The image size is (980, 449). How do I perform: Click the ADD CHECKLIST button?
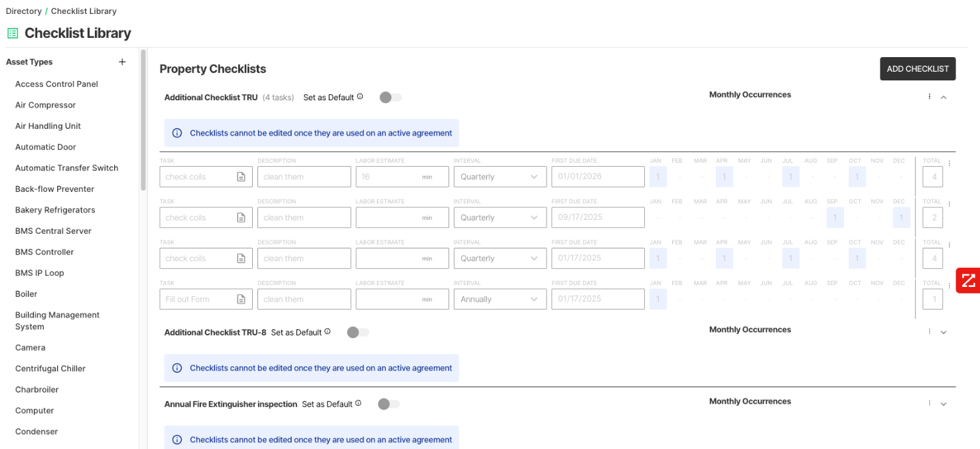(918, 69)
